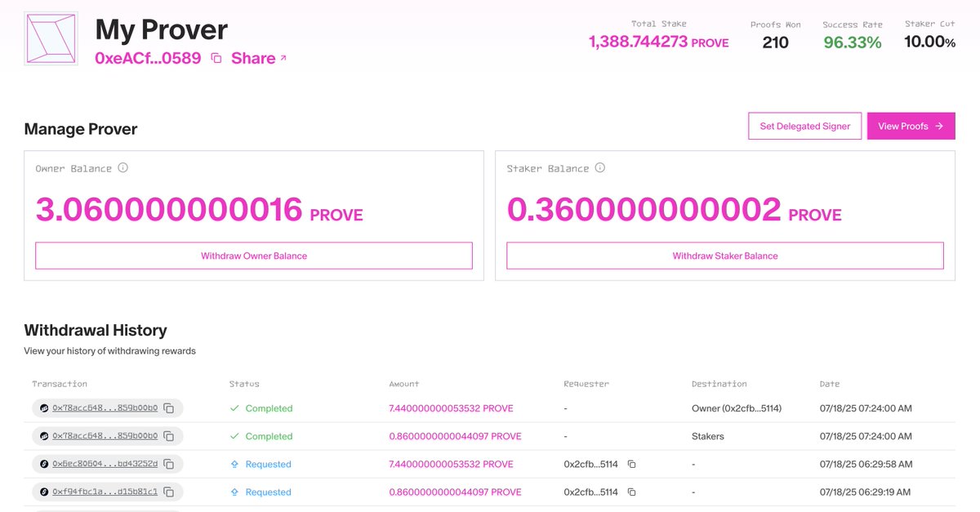
Task: Click Withdraw Owner Balance
Action: point(254,256)
